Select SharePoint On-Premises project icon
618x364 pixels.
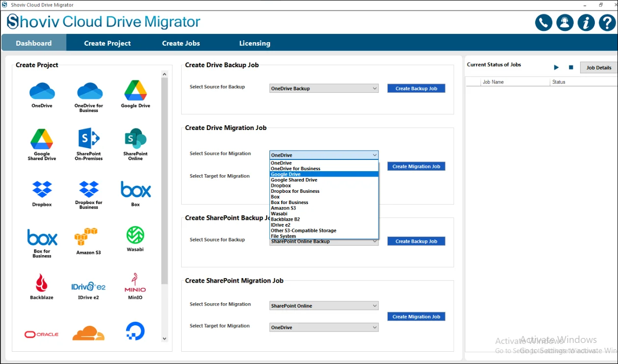coord(89,139)
